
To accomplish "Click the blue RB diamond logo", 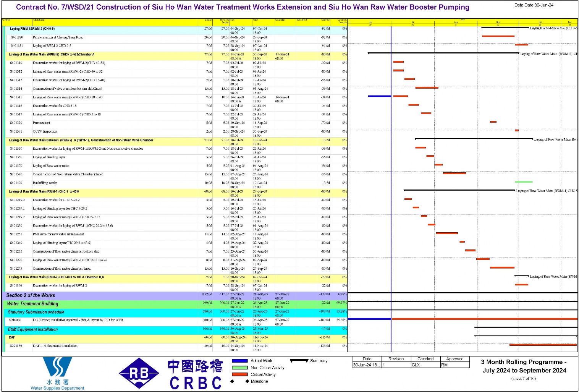I will coord(139,373).
